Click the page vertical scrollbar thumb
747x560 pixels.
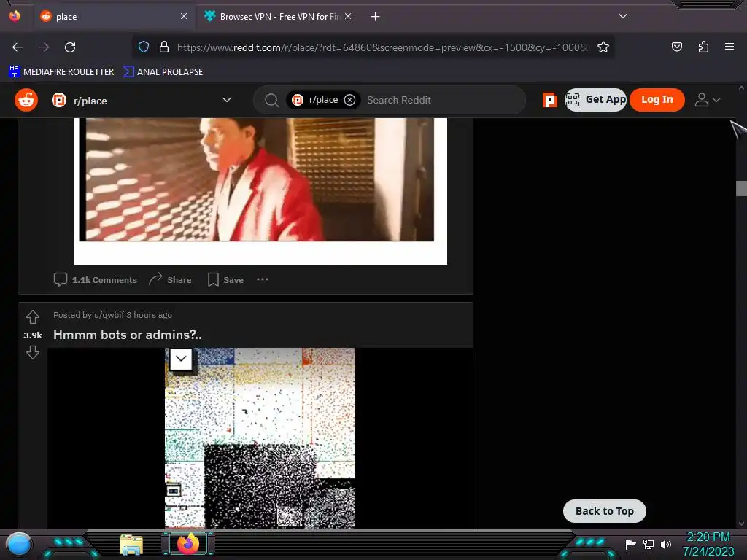pyautogui.click(x=741, y=188)
